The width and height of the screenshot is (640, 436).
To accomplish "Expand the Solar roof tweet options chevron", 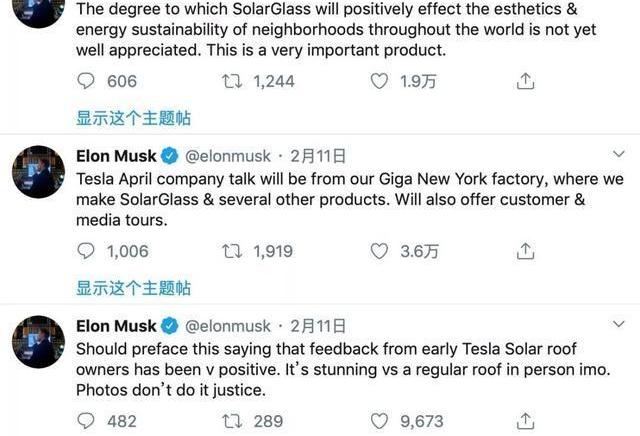I will [x=618, y=325].
